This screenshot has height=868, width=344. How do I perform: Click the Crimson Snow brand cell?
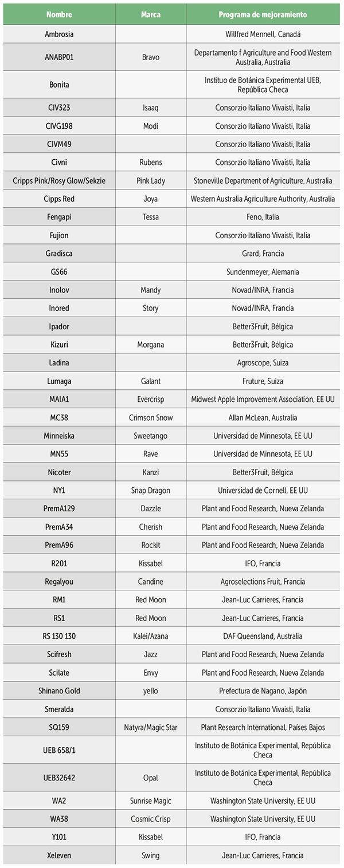pos(150,417)
